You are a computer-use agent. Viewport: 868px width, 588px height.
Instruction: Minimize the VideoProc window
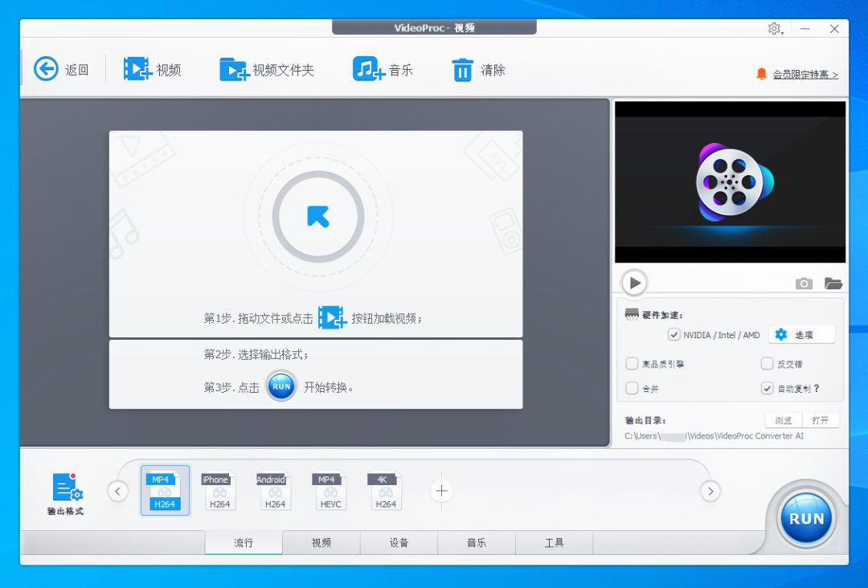805,29
